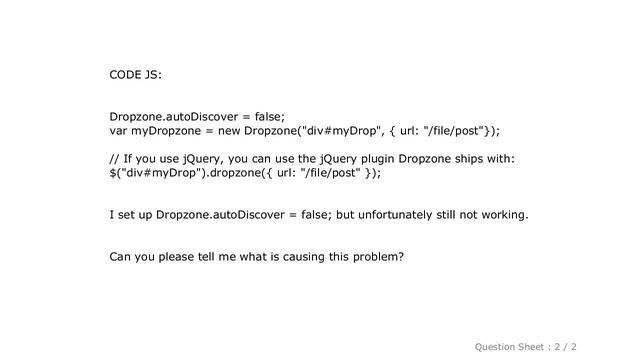Click the 'CODE JS:' heading text
Screen dimensions: 640x360
coord(136,75)
